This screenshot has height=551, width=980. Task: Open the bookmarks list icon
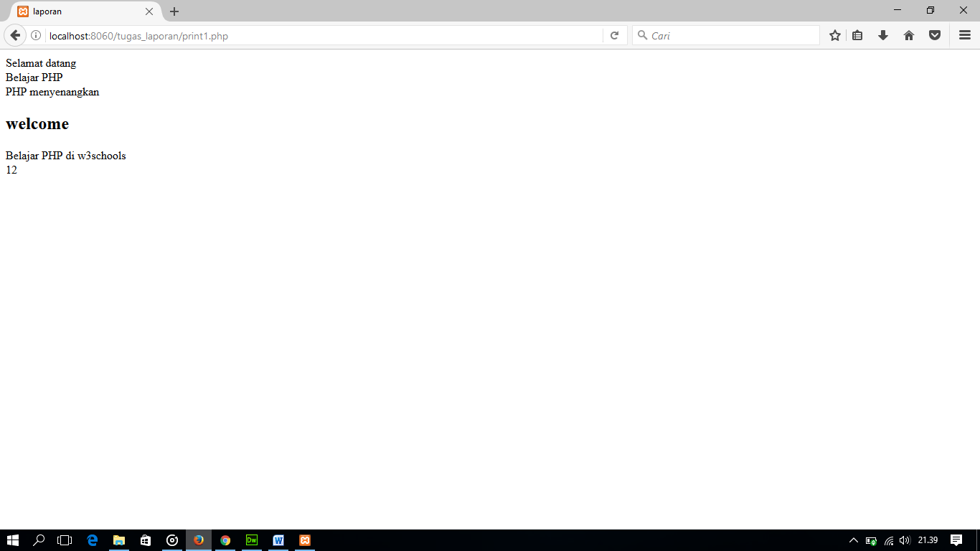coord(857,34)
